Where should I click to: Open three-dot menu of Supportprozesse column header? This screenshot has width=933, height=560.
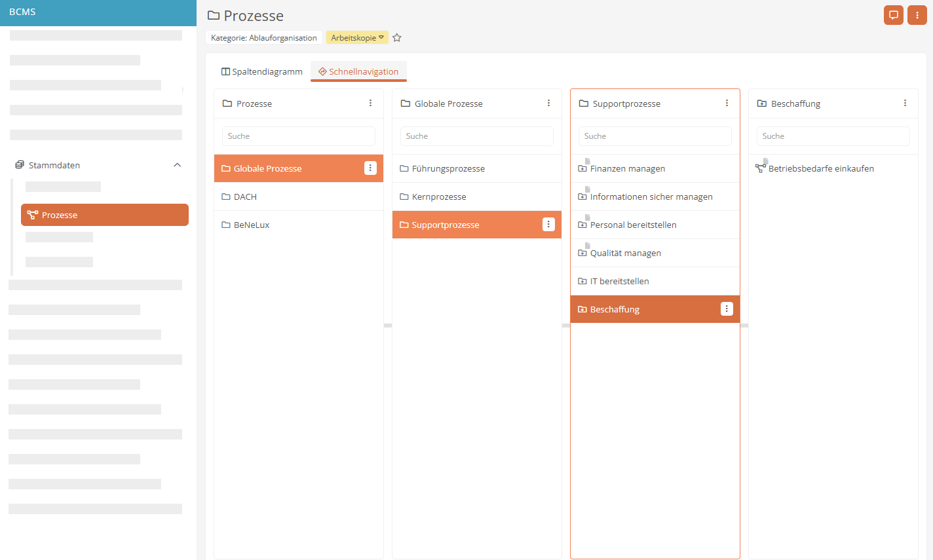pos(727,103)
